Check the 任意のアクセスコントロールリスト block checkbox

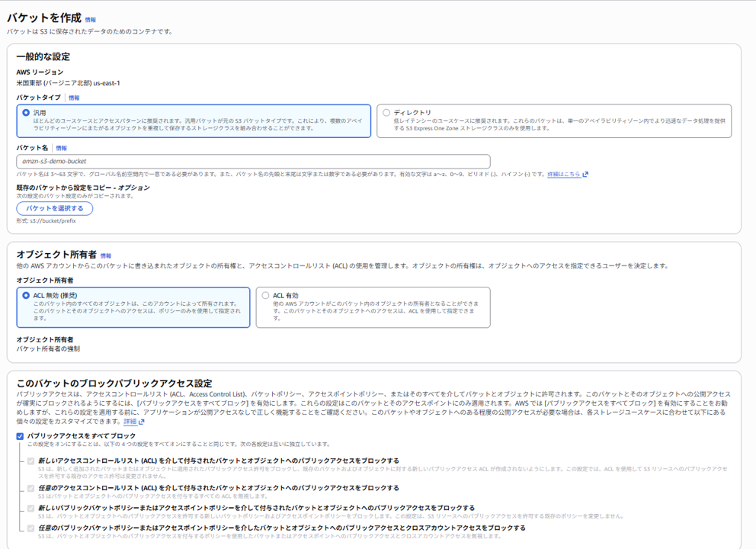coord(30,486)
